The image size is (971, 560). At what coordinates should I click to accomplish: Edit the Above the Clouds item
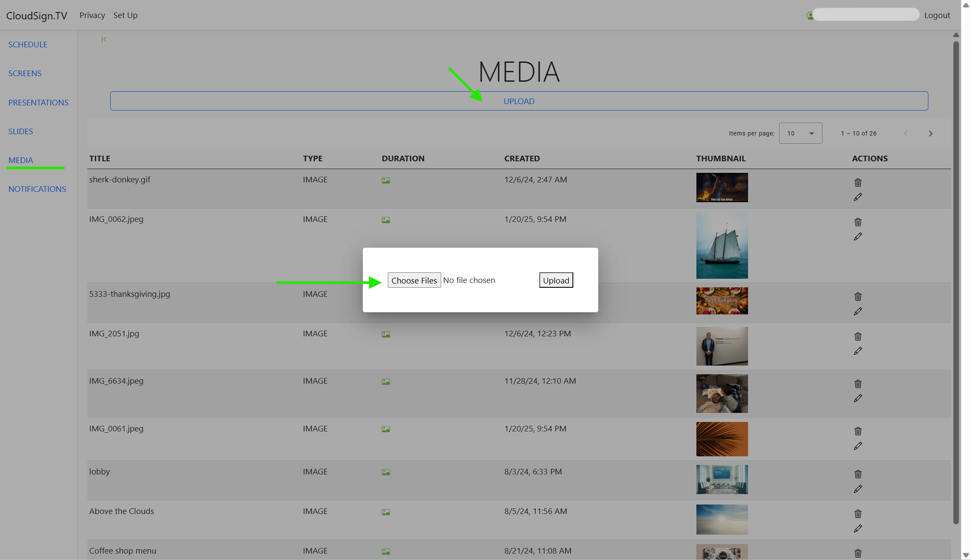[x=858, y=529]
